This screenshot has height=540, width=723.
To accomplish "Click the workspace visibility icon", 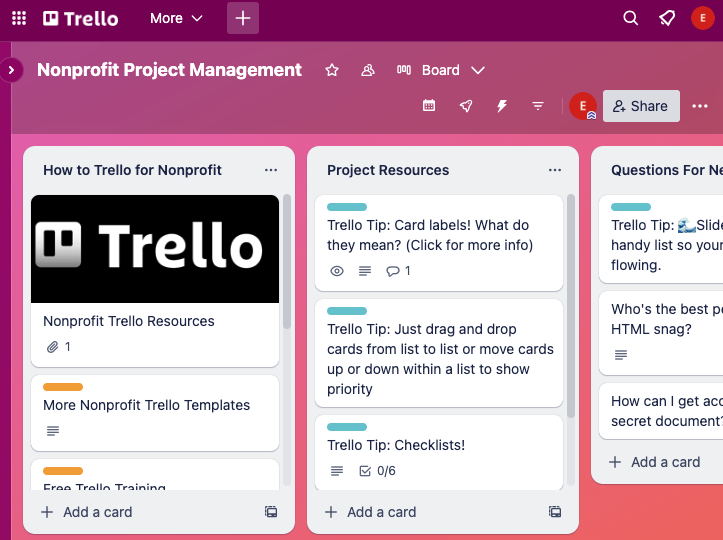I will pyautogui.click(x=368, y=70).
